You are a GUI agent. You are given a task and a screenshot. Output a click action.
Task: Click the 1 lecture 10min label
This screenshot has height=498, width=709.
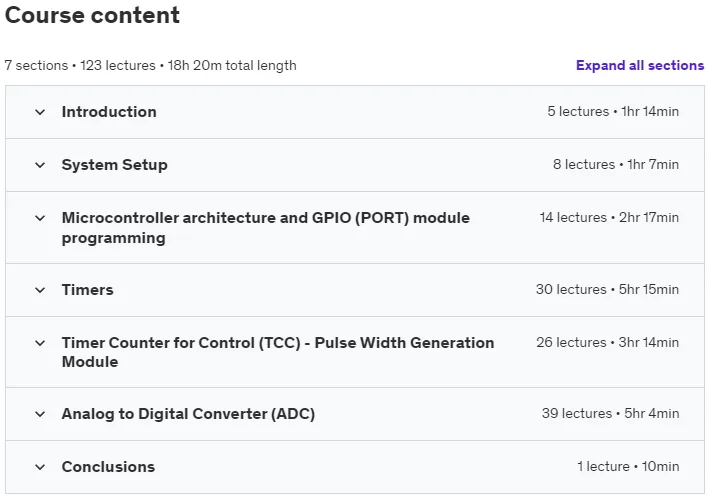(x=628, y=466)
